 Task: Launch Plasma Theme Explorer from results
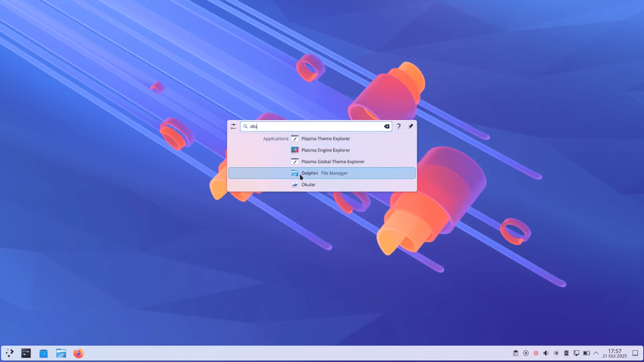pos(325,139)
